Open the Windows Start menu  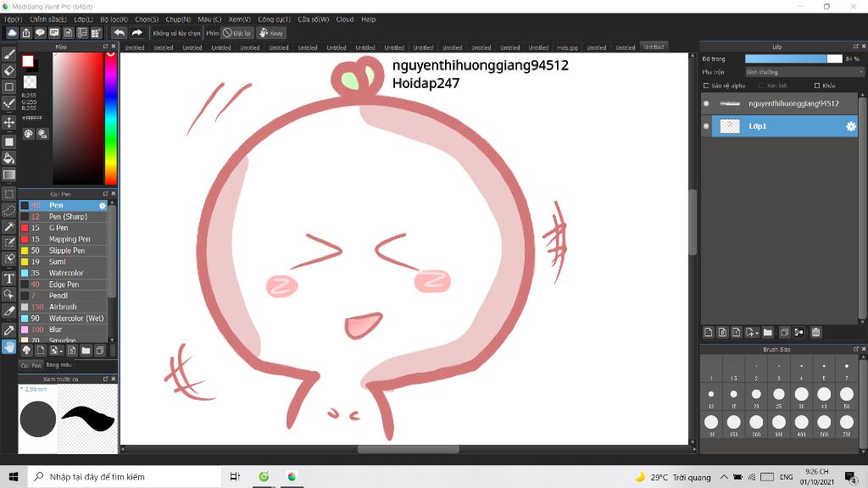[14, 477]
